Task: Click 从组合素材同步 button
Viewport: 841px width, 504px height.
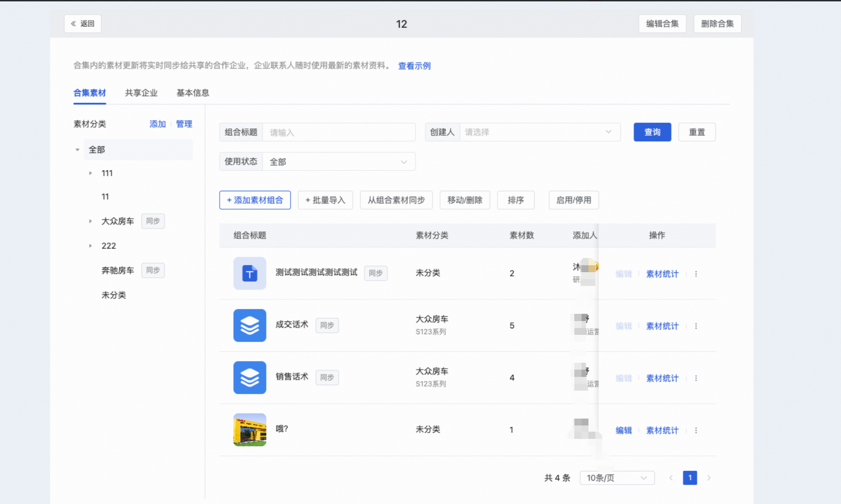Action: tap(396, 200)
